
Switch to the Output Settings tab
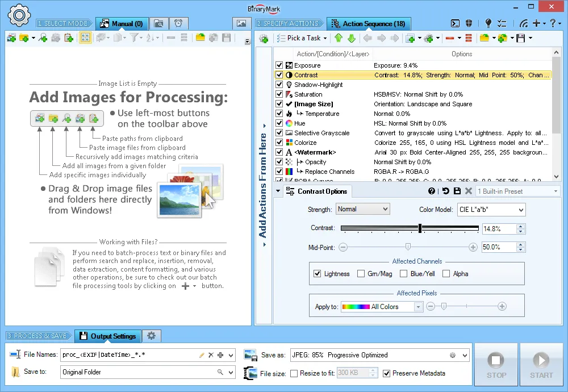(107, 336)
